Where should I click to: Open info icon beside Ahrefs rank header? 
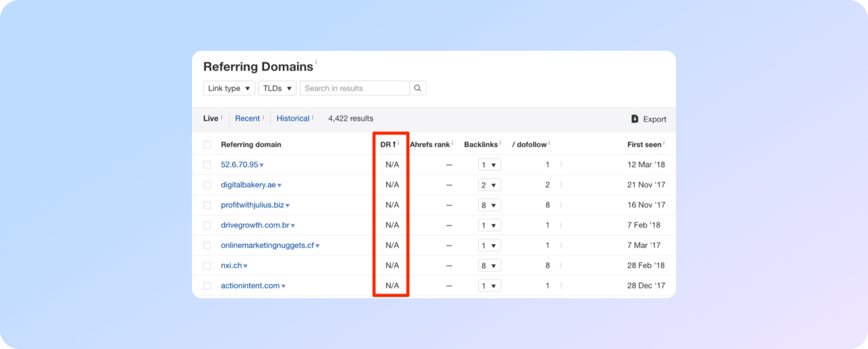tap(452, 143)
